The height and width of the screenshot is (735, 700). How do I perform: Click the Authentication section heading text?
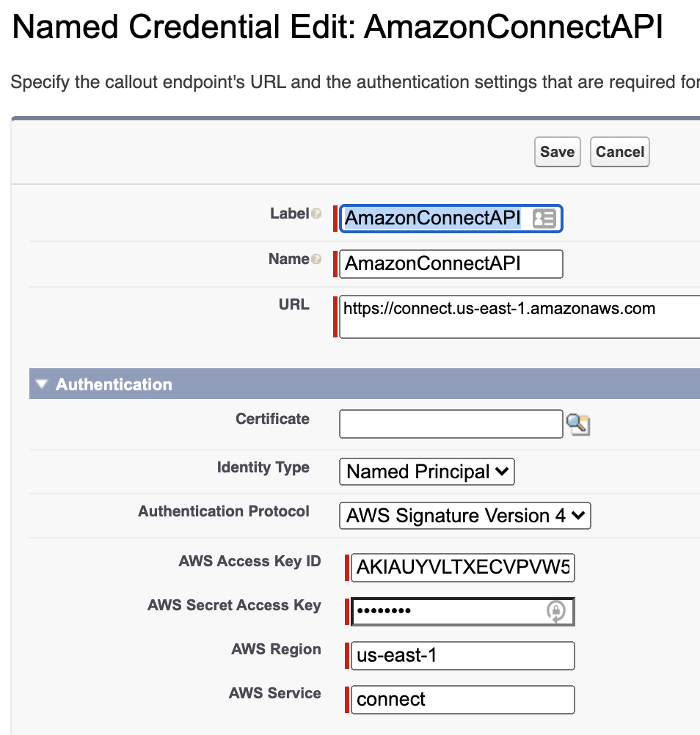pos(114,384)
